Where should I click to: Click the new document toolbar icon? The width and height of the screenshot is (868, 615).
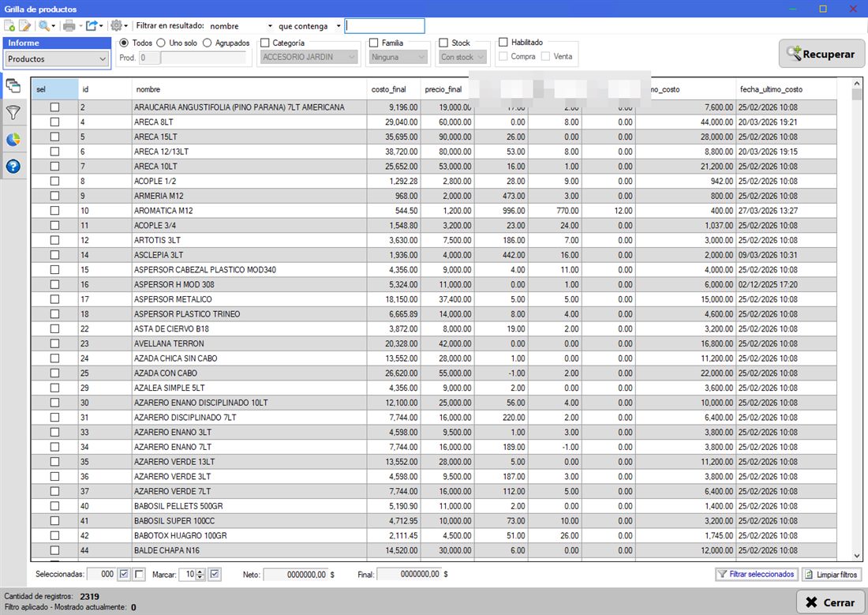9,25
